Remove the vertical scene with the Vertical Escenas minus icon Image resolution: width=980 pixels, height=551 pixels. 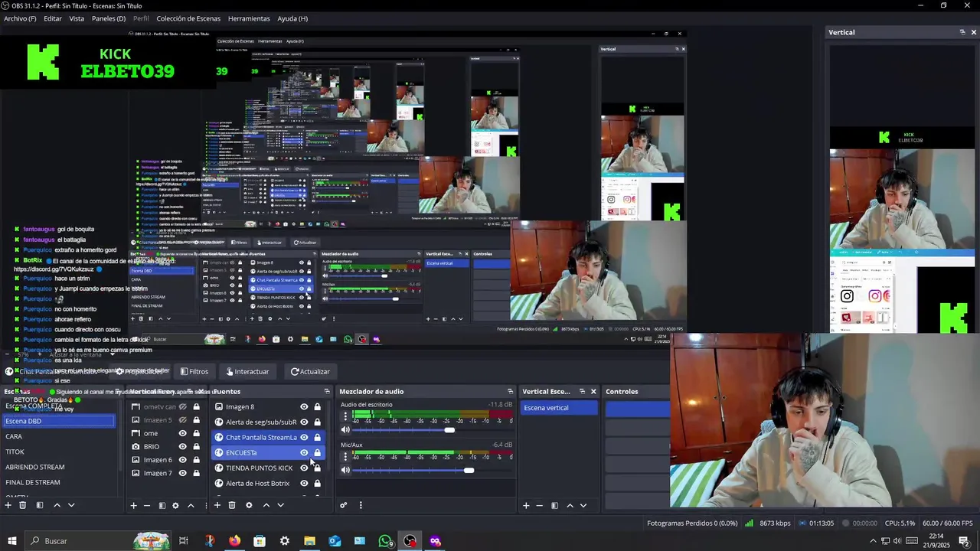(x=540, y=505)
